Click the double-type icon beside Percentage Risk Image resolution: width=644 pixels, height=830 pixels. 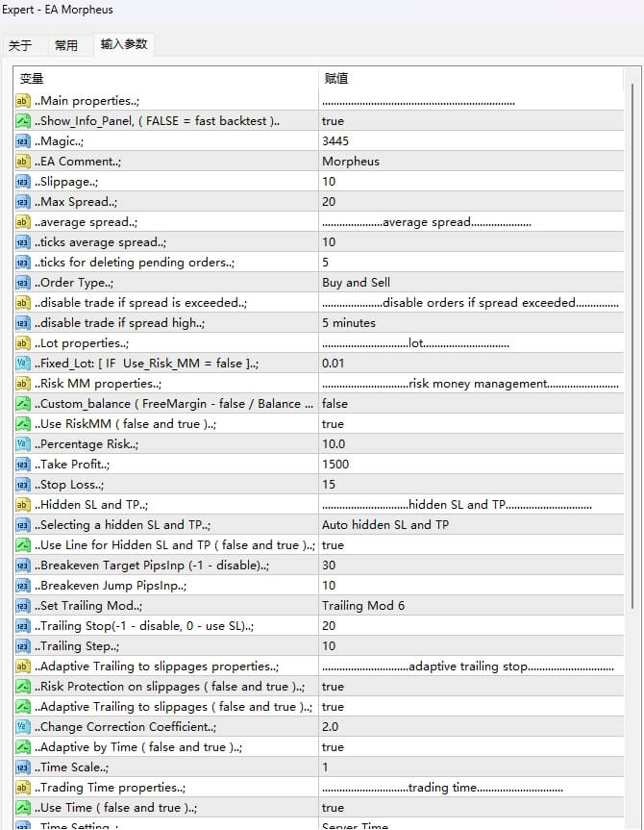(23, 444)
